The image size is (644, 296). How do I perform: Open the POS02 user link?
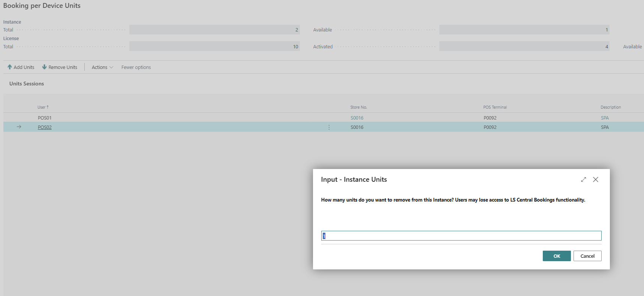click(x=45, y=127)
